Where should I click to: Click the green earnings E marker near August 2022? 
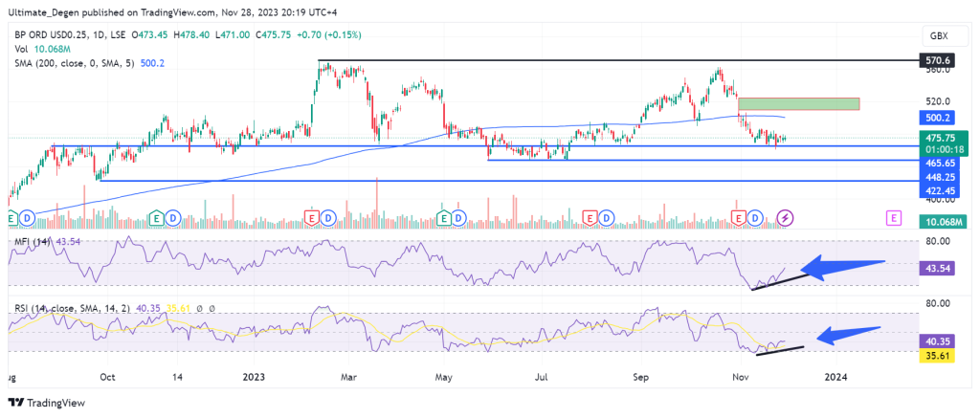(x=11, y=218)
